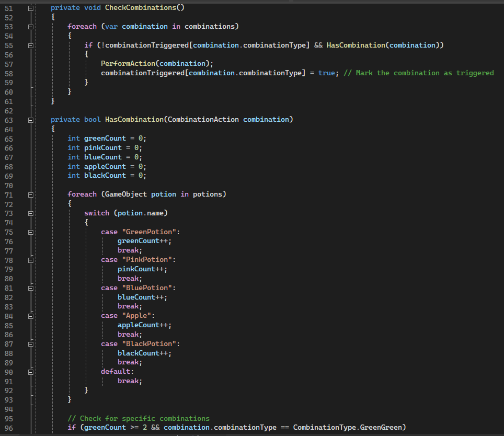Screen dimensions: 504x436
Task: Collapse the switch statement at line 73
Action: tap(31, 214)
